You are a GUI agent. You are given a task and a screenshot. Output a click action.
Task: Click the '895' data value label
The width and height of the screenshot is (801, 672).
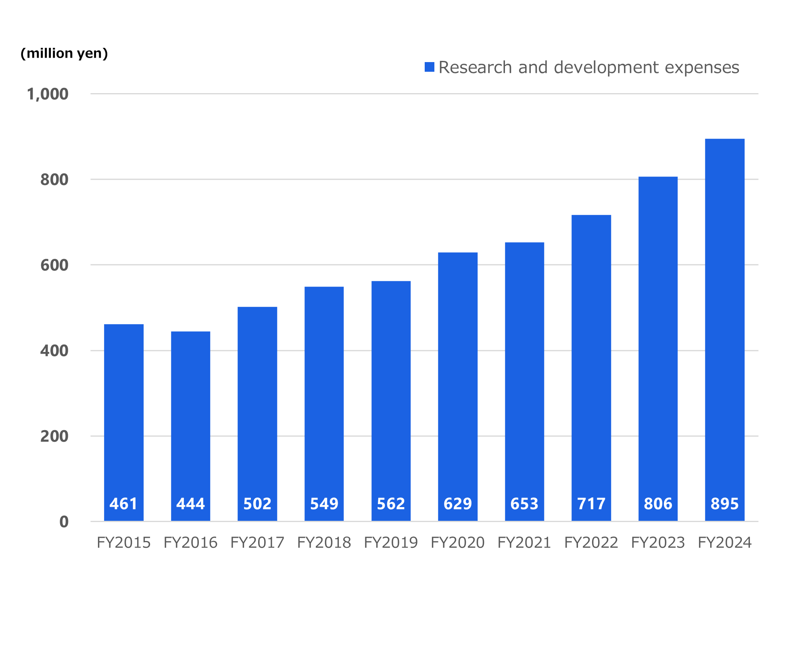click(x=725, y=504)
